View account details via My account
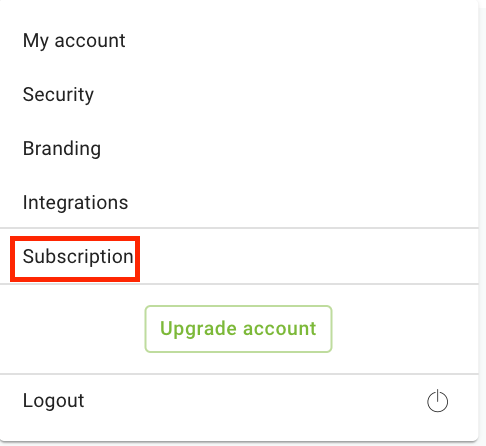Image resolution: width=486 pixels, height=446 pixels. pos(239,41)
